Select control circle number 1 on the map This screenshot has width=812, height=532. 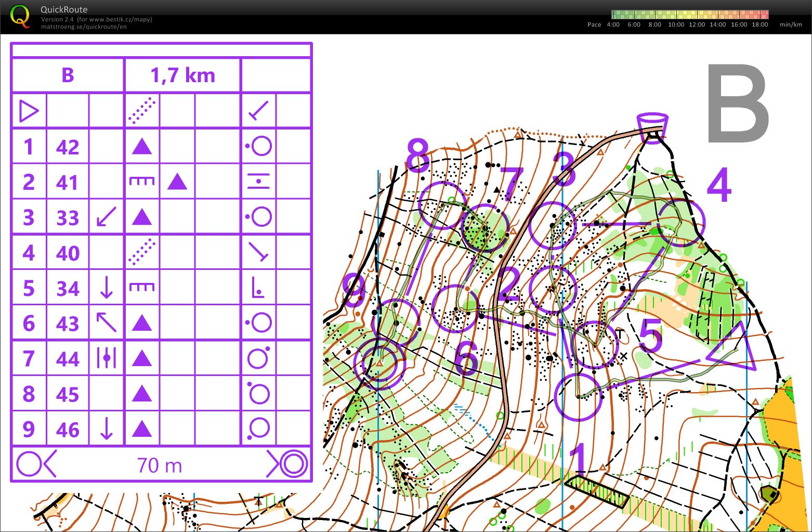579,398
